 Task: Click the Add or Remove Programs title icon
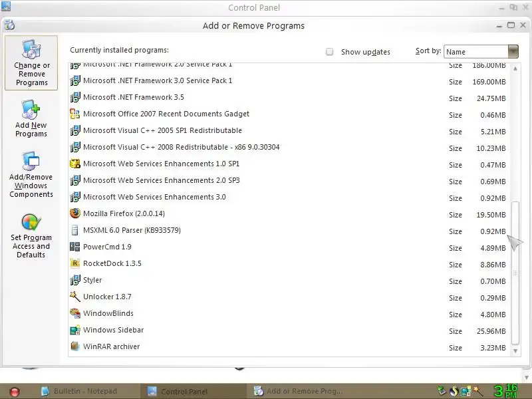(9, 25)
